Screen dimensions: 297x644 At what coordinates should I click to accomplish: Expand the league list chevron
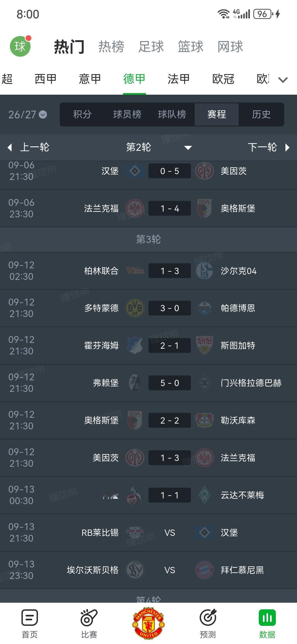click(x=283, y=80)
